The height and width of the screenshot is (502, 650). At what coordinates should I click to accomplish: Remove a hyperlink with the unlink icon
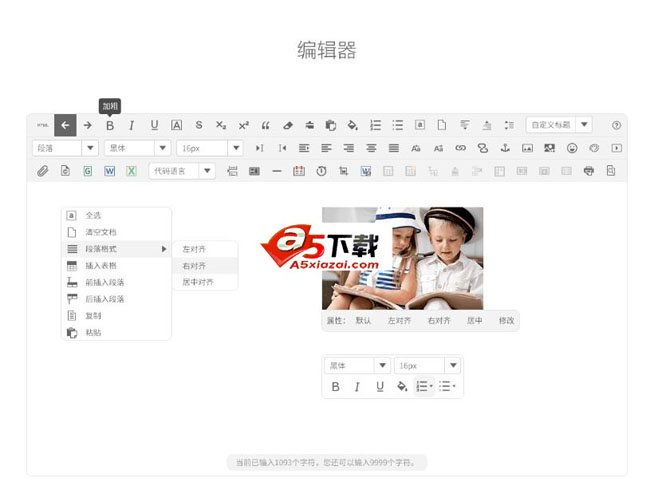(x=483, y=148)
